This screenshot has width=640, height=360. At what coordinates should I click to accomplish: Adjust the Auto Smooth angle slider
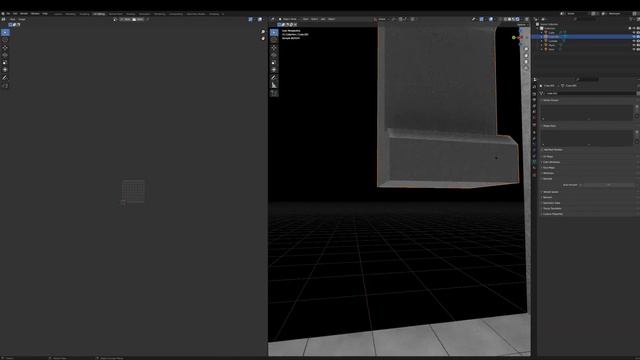[608, 185]
